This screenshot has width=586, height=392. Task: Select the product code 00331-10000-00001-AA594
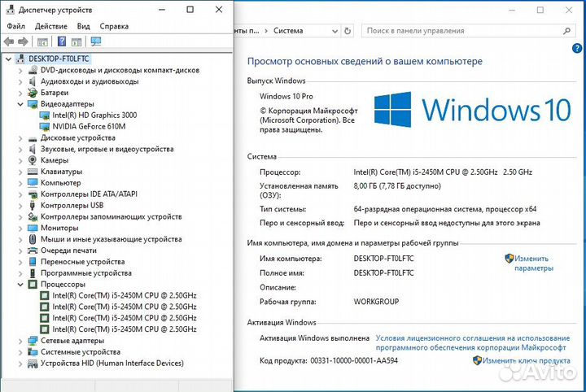[354, 360]
